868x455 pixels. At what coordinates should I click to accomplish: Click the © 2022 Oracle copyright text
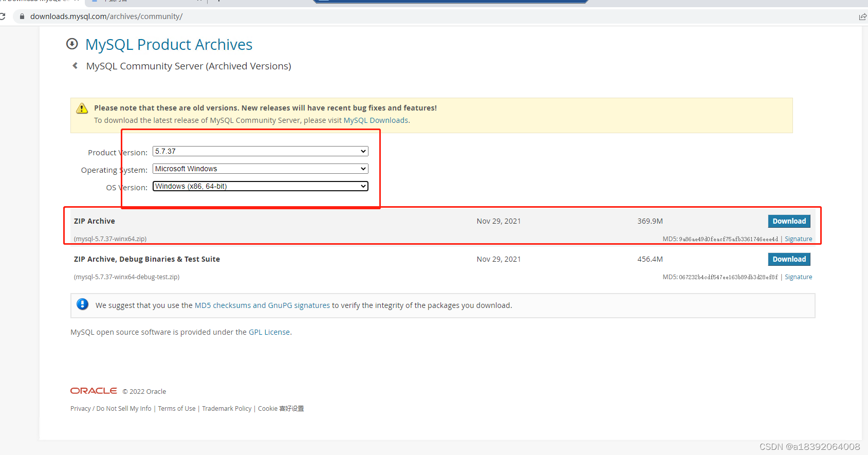[144, 392]
